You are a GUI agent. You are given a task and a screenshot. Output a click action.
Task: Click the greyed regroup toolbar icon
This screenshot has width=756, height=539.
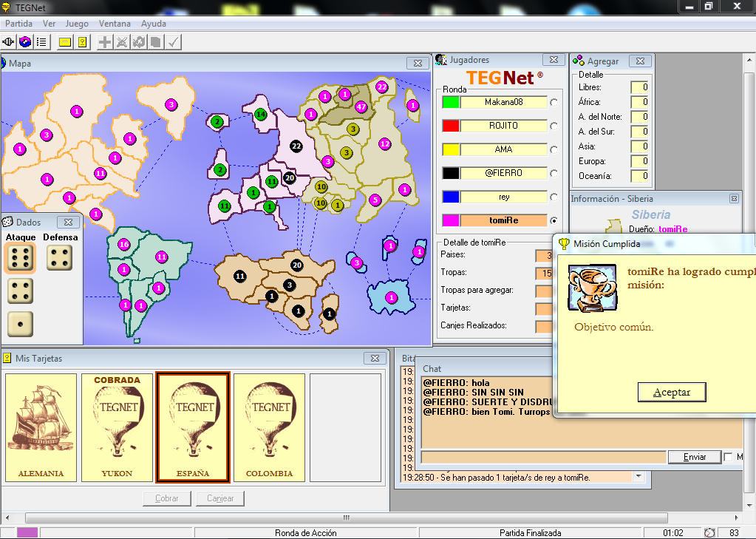coord(139,42)
